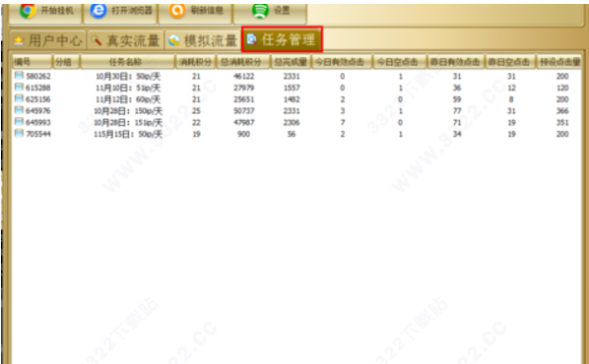The image size is (589, 364).
Task: Sort by the 总完成量 column header
Action: click(x=291, y=62)
